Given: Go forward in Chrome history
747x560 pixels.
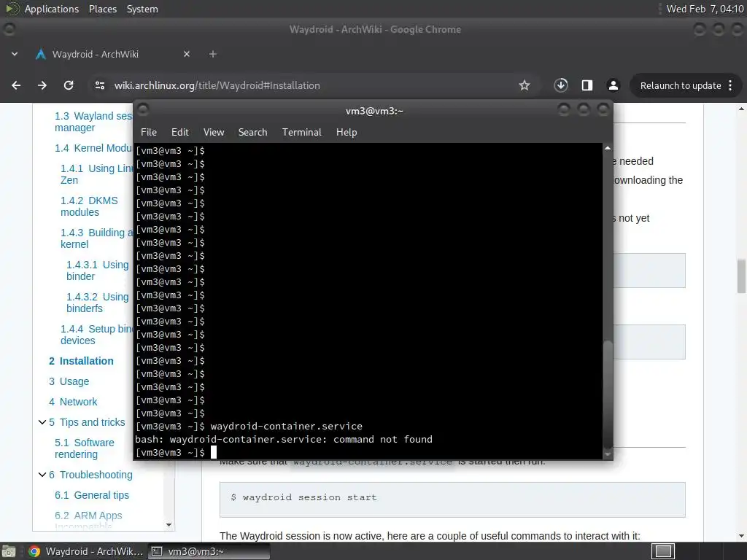Looking at the screenshot, I should pos(42,85).
